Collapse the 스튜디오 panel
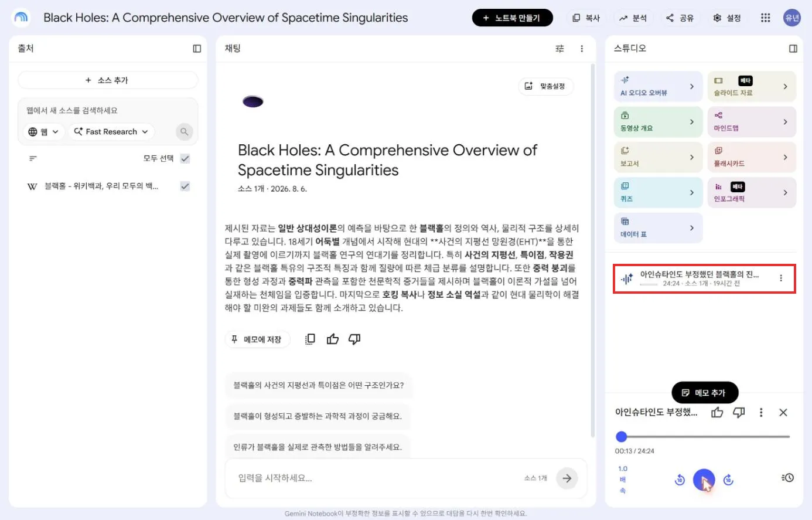The image size is (812, 520). (x=793, y=49)
